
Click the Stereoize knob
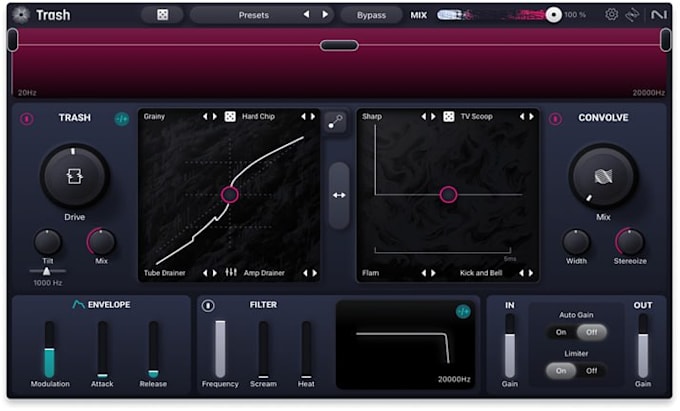pyautogui.click(x=630, y=242)
